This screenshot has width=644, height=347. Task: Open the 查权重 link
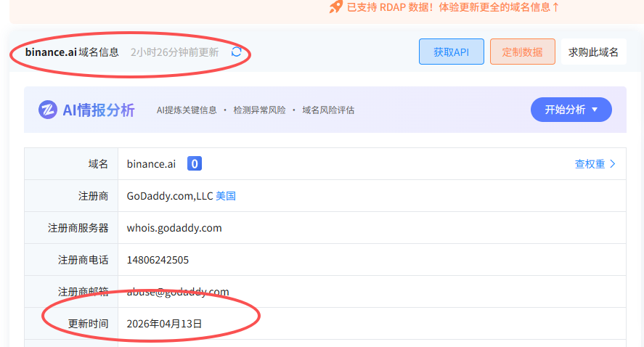(x=590, y=164)
